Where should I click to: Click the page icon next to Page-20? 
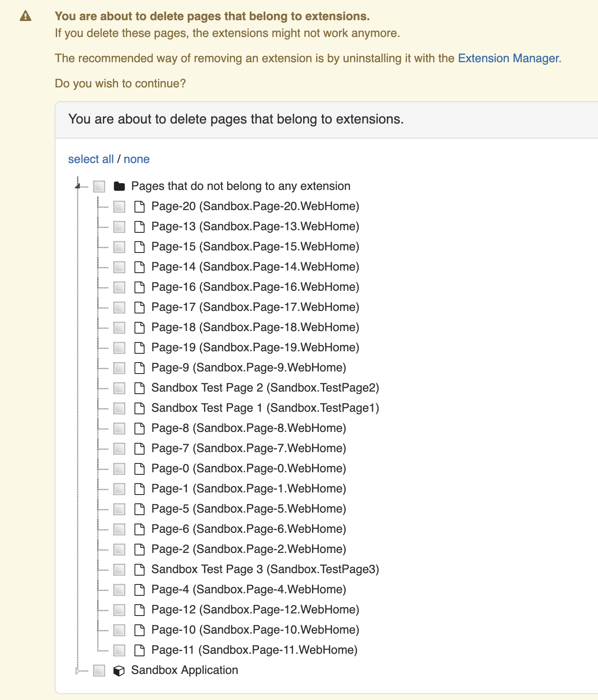139,207
